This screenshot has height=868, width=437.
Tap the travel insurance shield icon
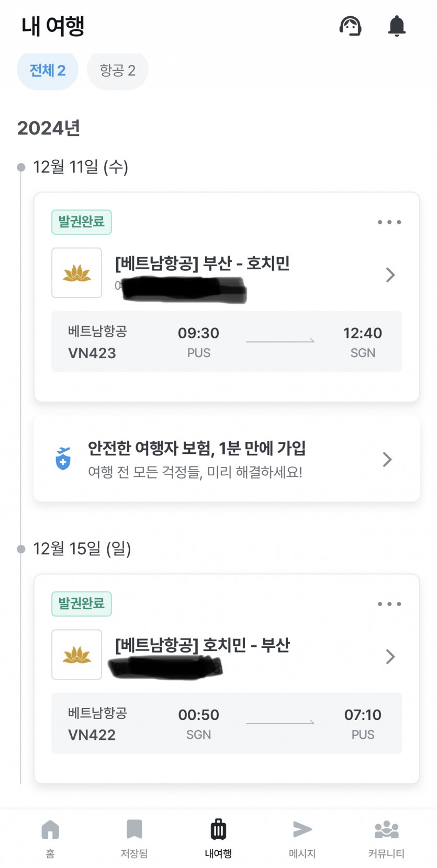pos(63,459)
